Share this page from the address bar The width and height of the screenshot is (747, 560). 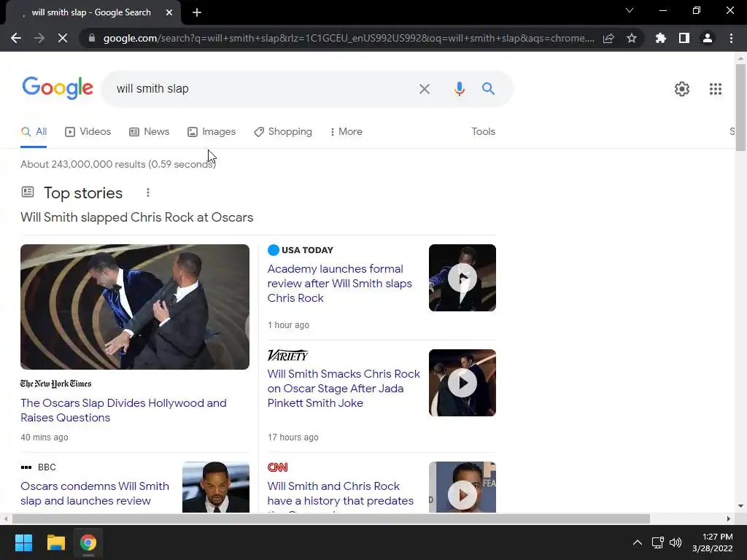[x=608, y=38]
